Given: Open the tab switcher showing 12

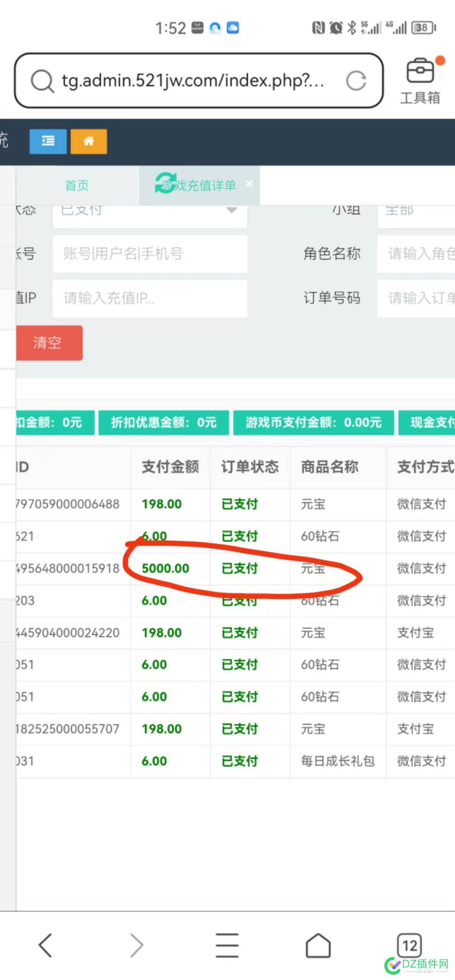Looking at the screenshot, I should pyautogui.click(x=409, y=945).
